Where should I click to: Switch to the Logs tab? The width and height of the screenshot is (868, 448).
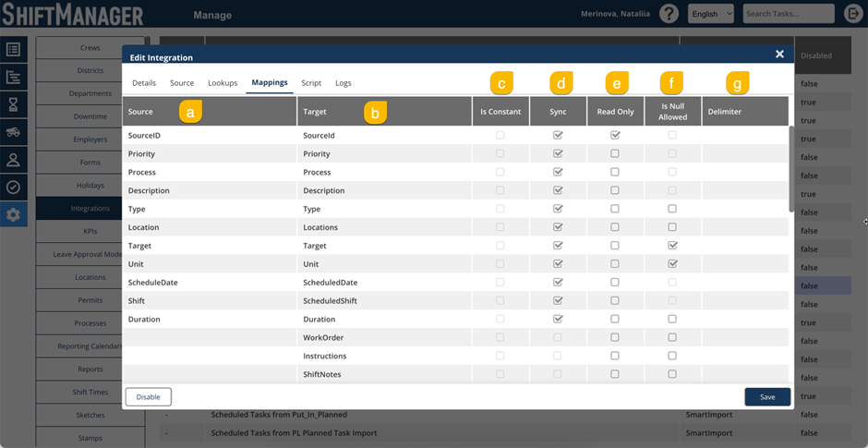coord(343,83)
